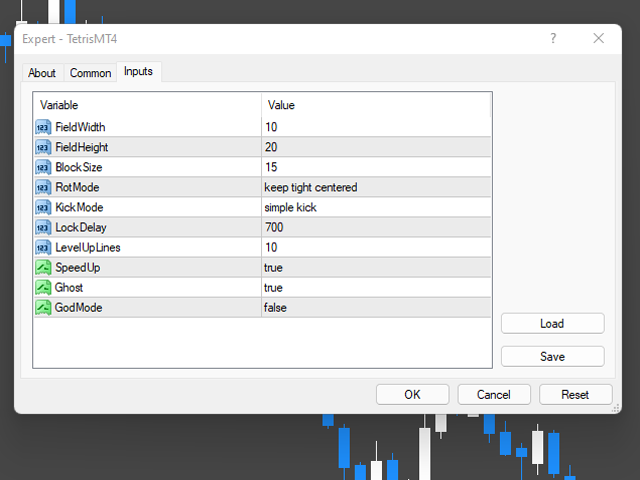Click the integer icon beside FieldHeight
This screenshot has height=480, width=640.
pos(43,147)
